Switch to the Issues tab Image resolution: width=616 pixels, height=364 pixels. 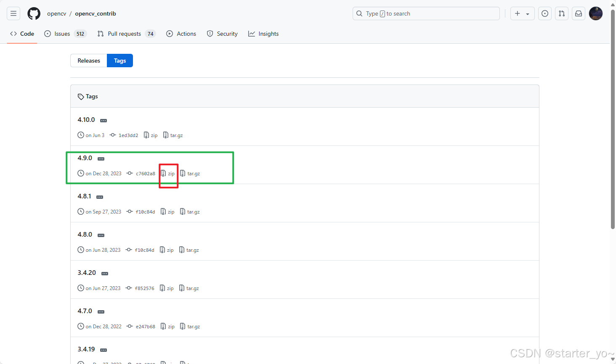(65, 34)
